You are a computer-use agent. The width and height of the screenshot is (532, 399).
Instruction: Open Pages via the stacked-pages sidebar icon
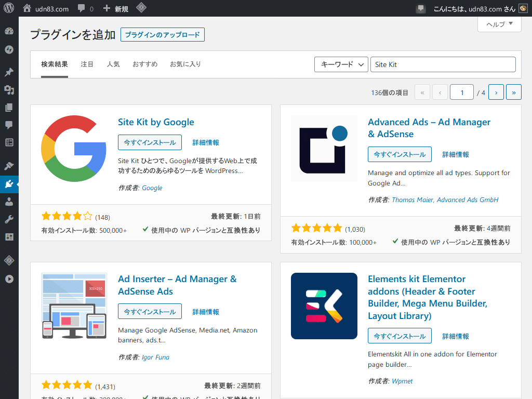tap(9, 108)
